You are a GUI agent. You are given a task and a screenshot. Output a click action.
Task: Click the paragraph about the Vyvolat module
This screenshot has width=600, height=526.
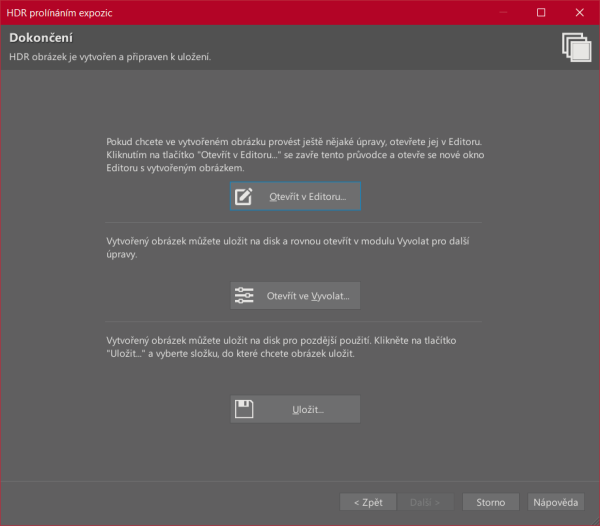coord(298,248)
